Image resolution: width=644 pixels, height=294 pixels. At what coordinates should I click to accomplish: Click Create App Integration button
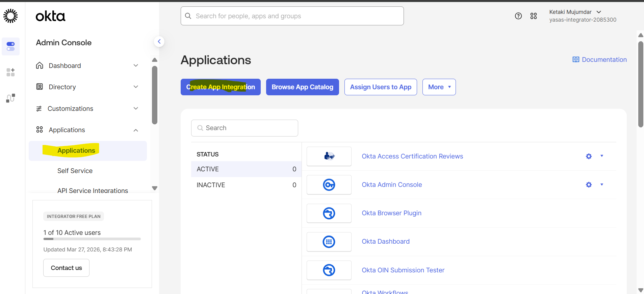click(221, 87)
